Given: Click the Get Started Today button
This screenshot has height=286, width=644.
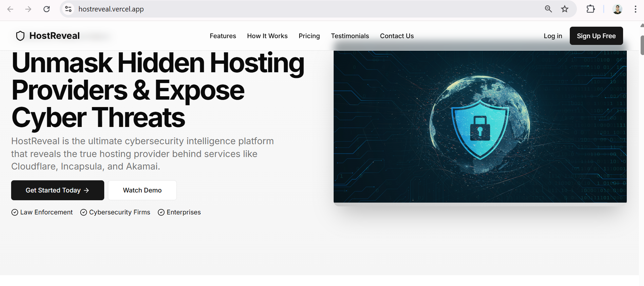Looking at the screenshot, I should pos(58,190).
